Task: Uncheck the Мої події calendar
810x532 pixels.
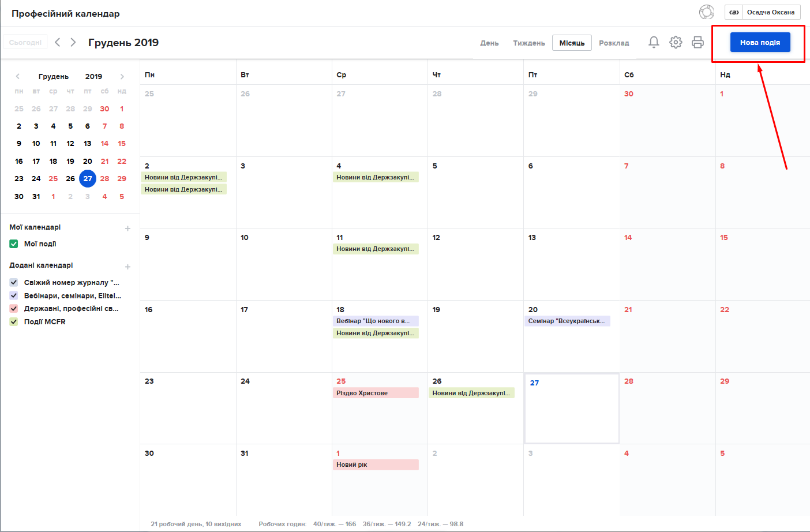Action: pyautogui.click(x=14, y=244)
